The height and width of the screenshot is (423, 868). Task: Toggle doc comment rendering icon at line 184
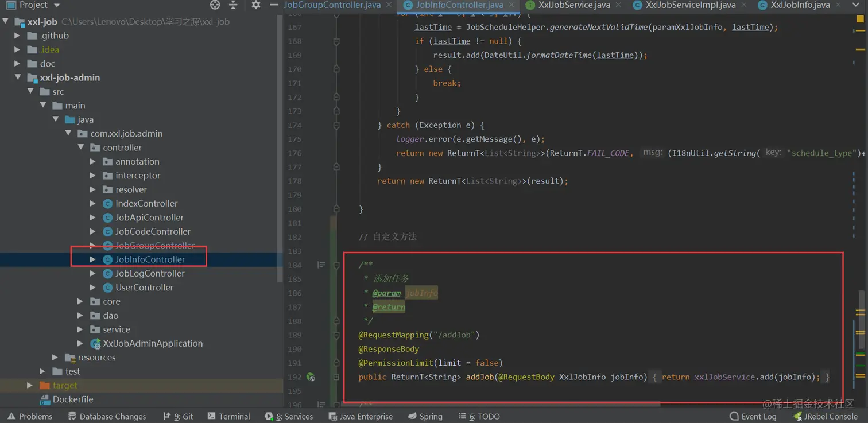click(321, 265)
